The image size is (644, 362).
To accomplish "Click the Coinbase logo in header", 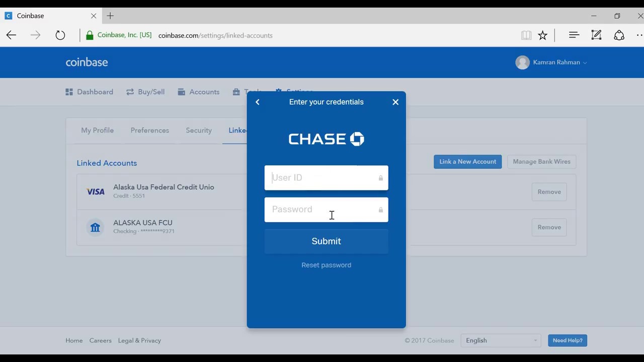I will (87, 62).
